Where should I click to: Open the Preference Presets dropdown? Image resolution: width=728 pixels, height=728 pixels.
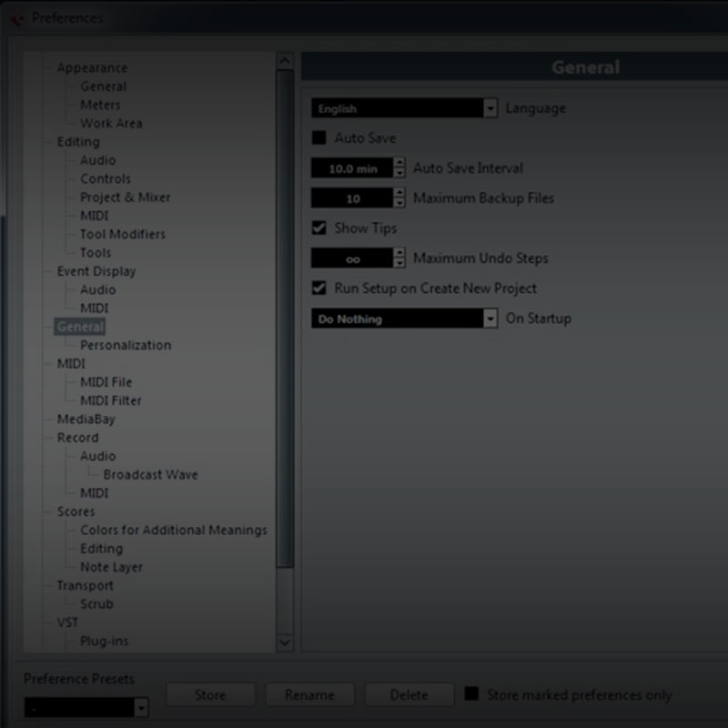coord(86,708)
